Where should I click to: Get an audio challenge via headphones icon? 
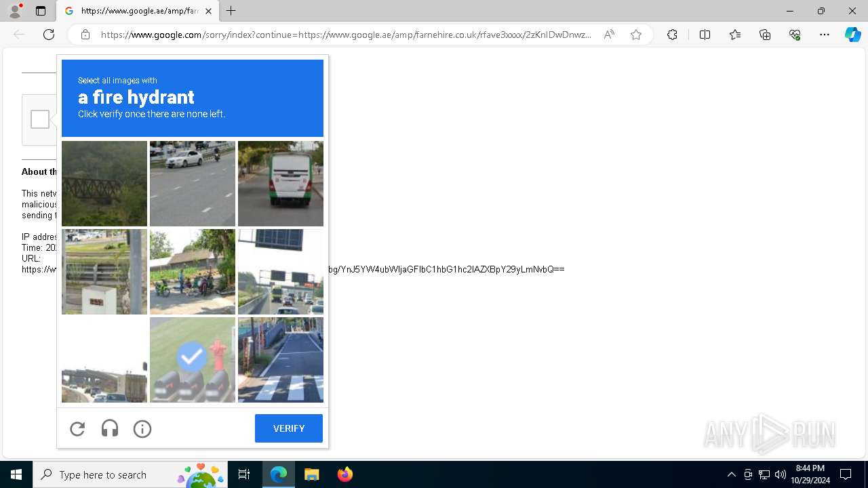pyautogui.click(x=110, y=428)
